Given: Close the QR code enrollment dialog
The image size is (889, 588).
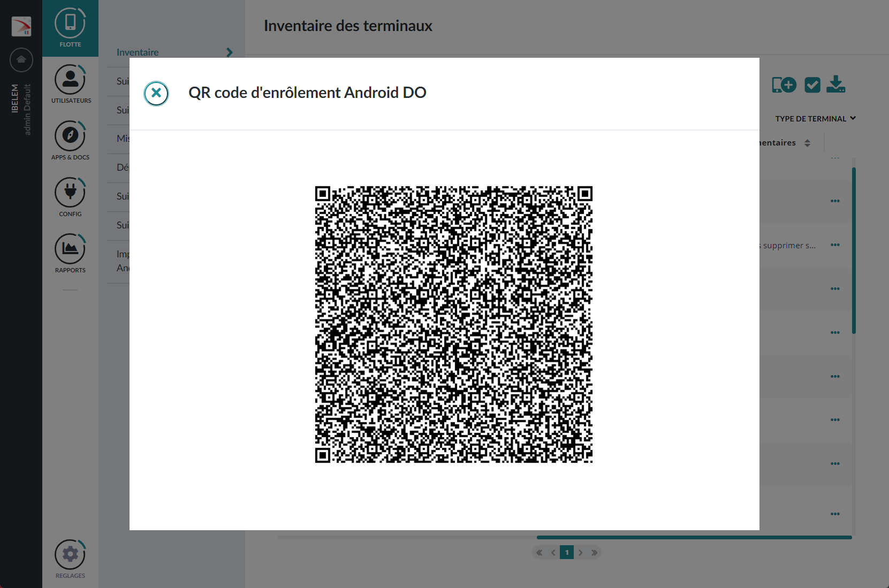Looking at the screenshot, I should point(156,94).
